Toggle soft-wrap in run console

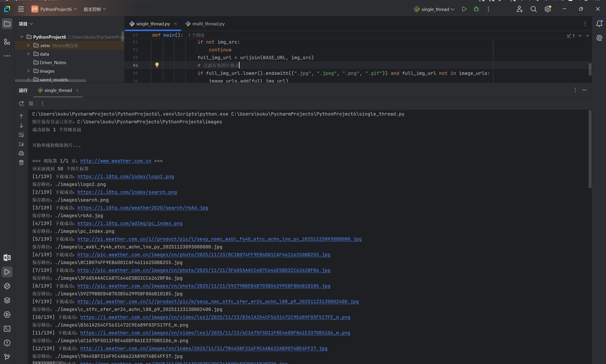21,135
